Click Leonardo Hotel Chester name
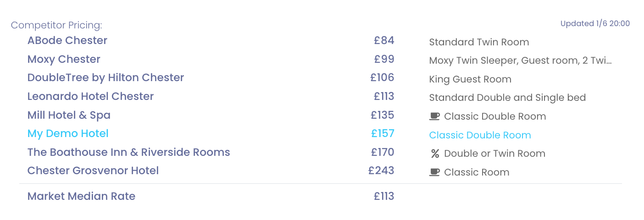The width and height of the screenshot is (644, 220). coord(90,96)
